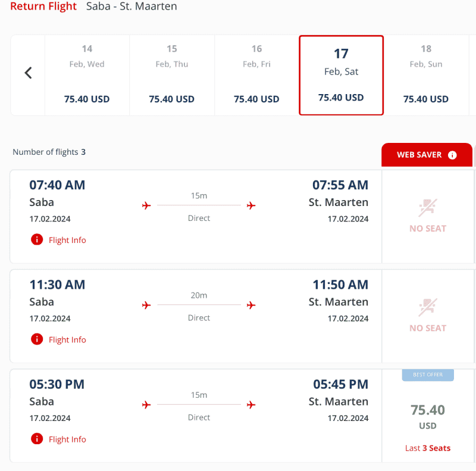Select the 14 Feb, Wed date
This screenshot has height=471, width=476.
87,75
